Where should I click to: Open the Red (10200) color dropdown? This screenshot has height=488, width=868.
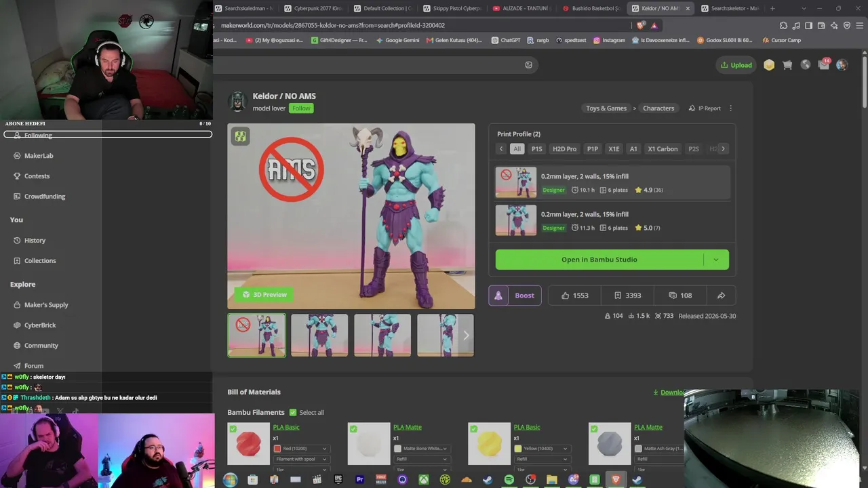point(301,449)
